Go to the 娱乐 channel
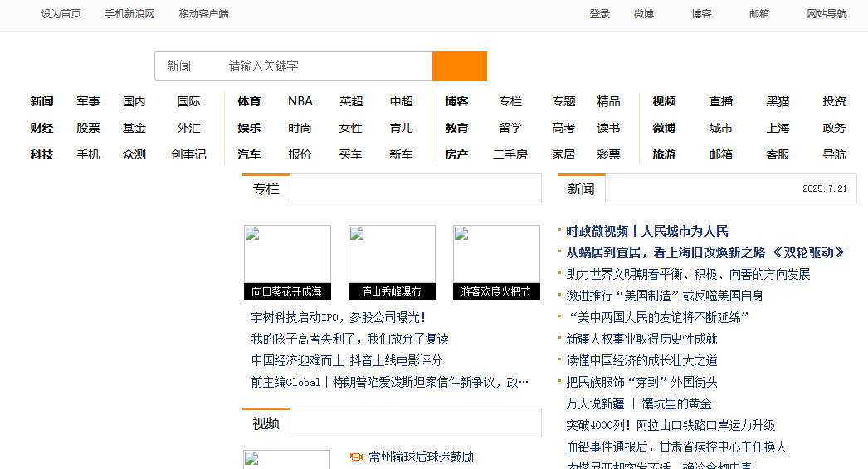 (x=249, y=128)
